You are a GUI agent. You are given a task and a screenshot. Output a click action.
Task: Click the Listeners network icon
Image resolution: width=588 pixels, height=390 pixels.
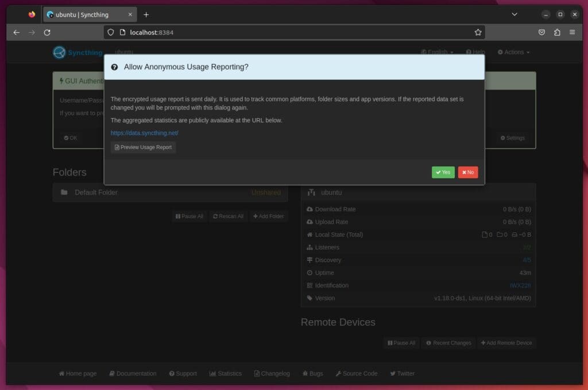[310, 247]
